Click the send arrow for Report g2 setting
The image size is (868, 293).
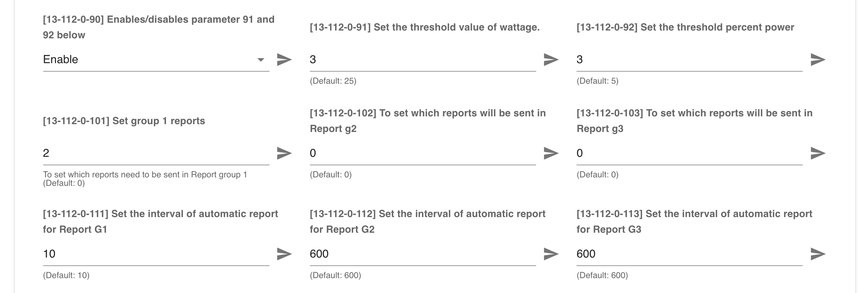click(x=551, y=153)
